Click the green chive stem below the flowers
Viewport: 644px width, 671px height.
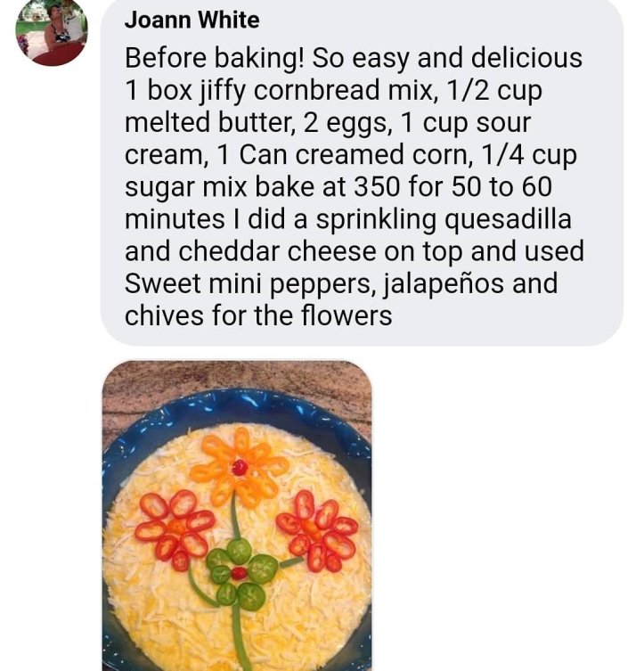pos(237,637)
